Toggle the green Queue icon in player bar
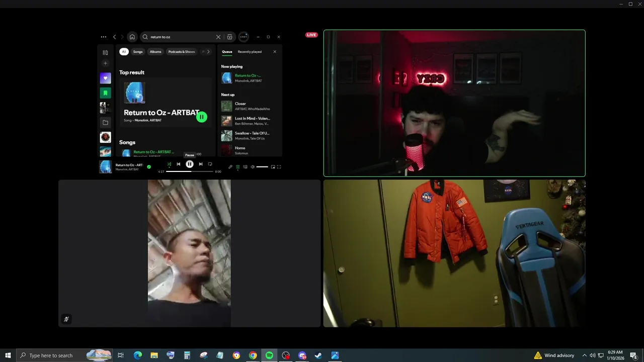The image size is (644, 362). (x=238, y=167)
